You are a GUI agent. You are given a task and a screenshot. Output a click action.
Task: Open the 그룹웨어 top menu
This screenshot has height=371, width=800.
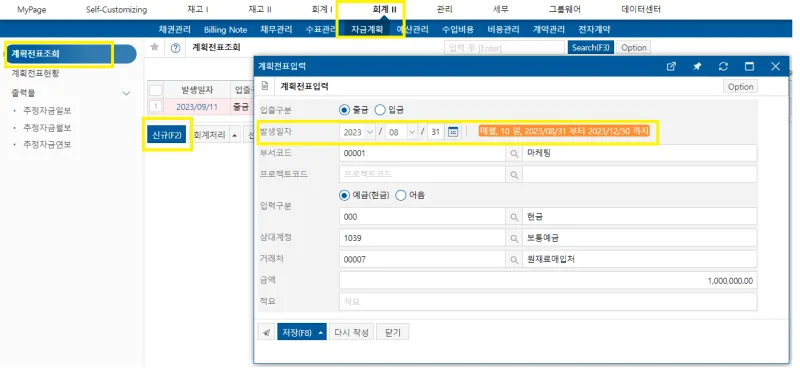[564, 9]
